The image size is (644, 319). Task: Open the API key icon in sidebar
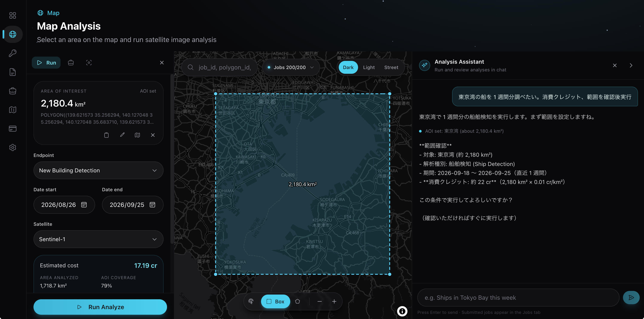12,53
